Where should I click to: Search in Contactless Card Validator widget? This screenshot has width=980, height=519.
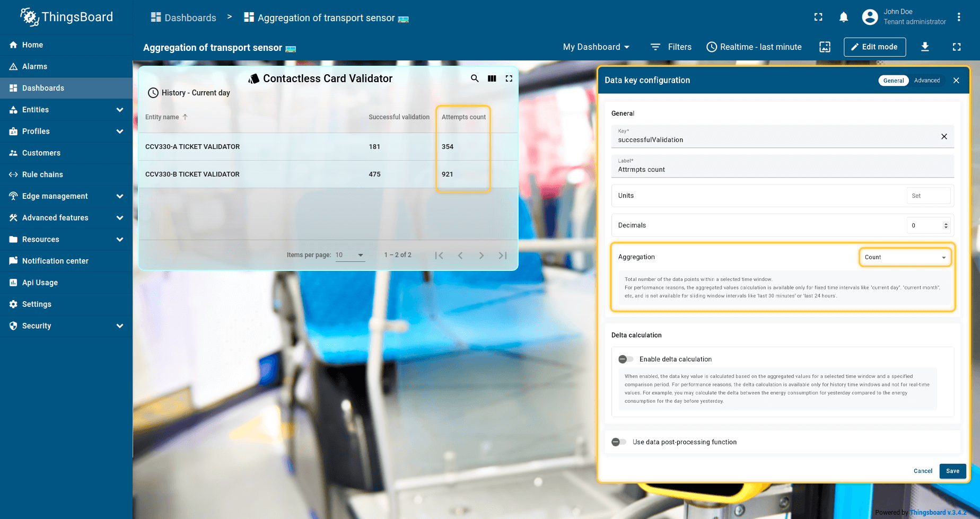pyautogui.click(x=475, y=78)
